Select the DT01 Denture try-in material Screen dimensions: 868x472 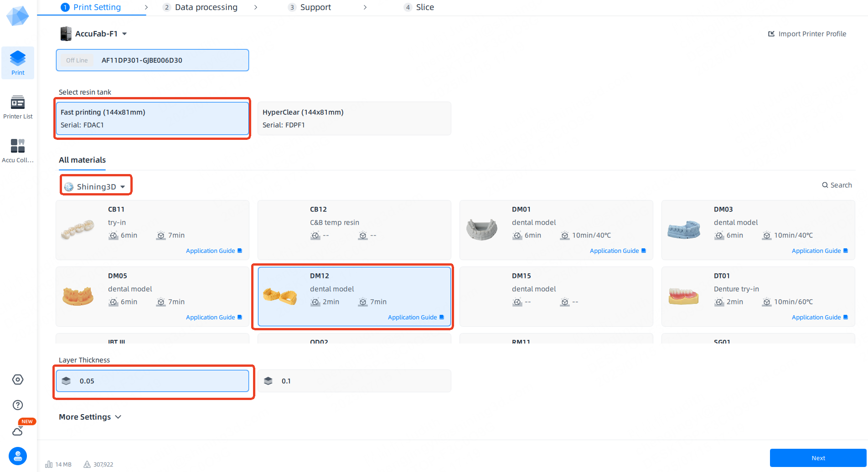click(758, 297)
